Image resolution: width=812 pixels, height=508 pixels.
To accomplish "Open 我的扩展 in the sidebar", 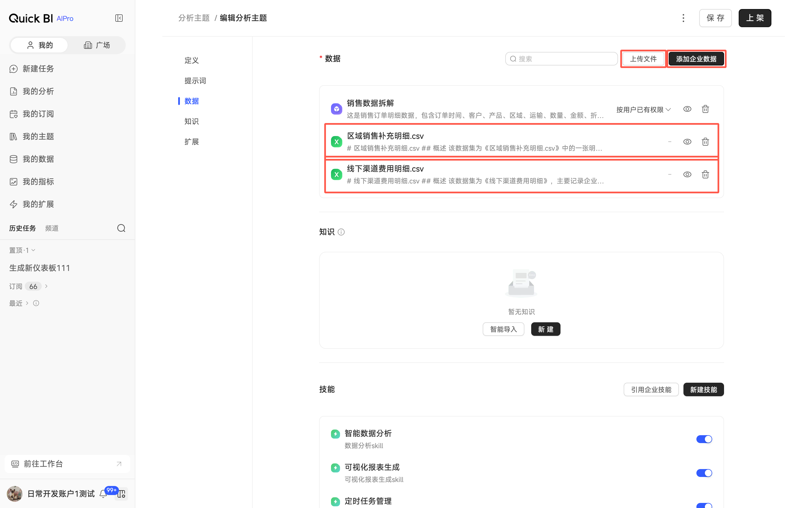I will (32, 204).
